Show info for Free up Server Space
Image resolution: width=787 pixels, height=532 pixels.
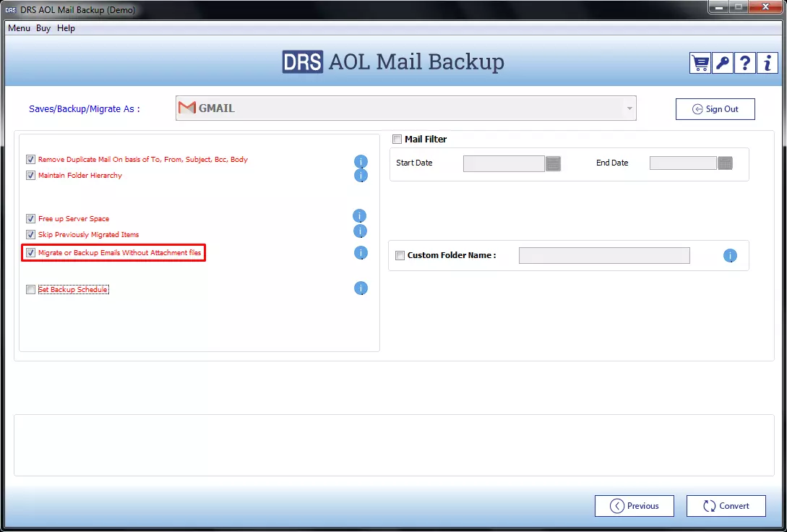[359, 216]
